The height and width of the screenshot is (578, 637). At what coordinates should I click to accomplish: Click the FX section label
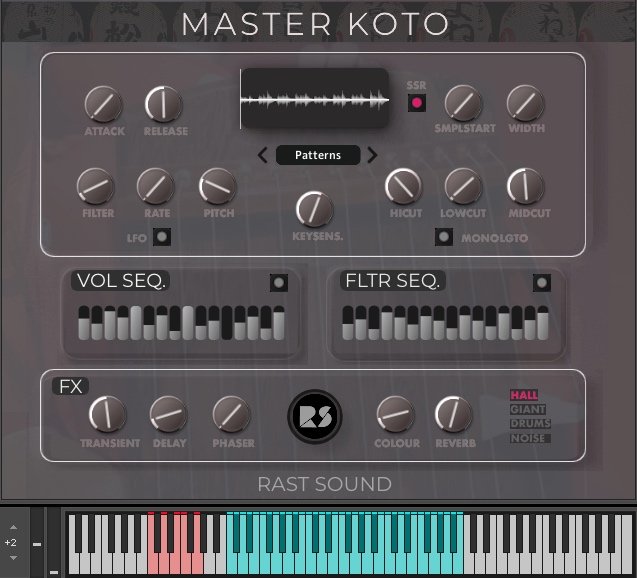pyautogui.click(x=71, y=386)
